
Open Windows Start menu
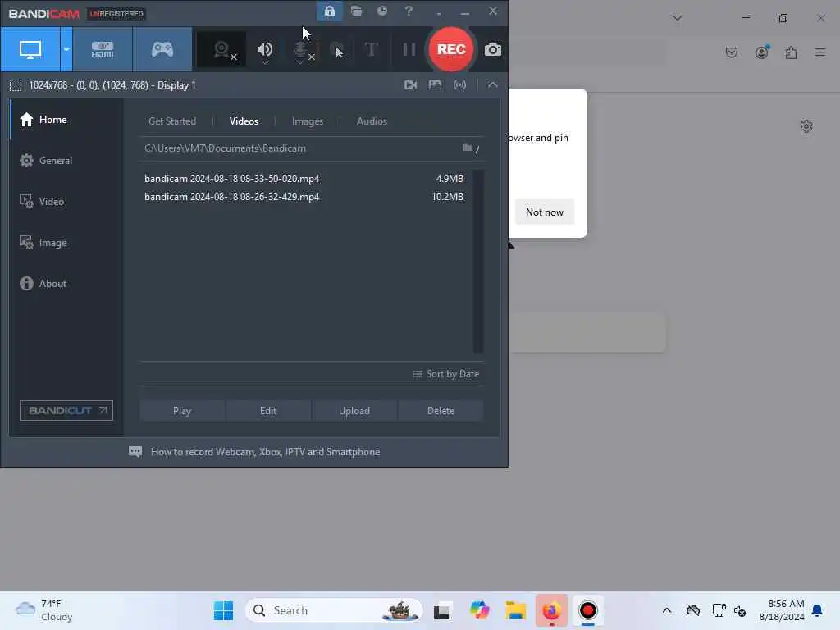click(223, 610)
